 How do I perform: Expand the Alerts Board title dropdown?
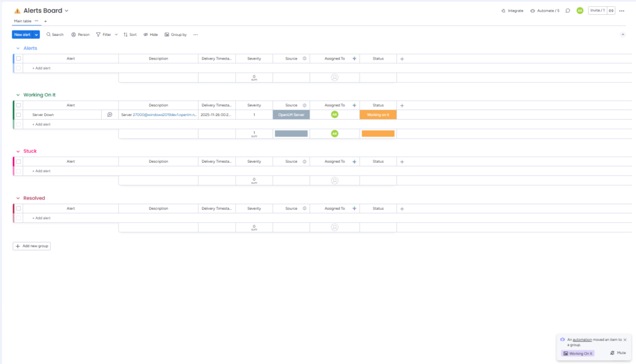click(66, 11)
